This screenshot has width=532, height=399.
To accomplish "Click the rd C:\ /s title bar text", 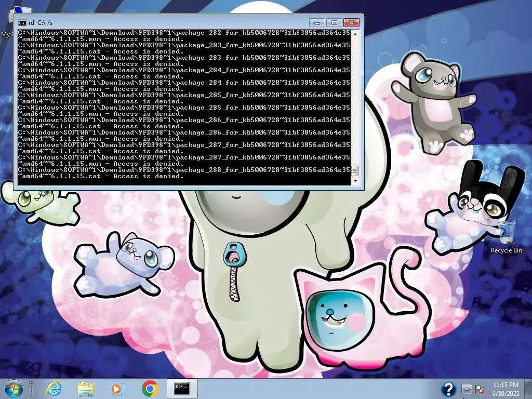I will coord(41,23).
